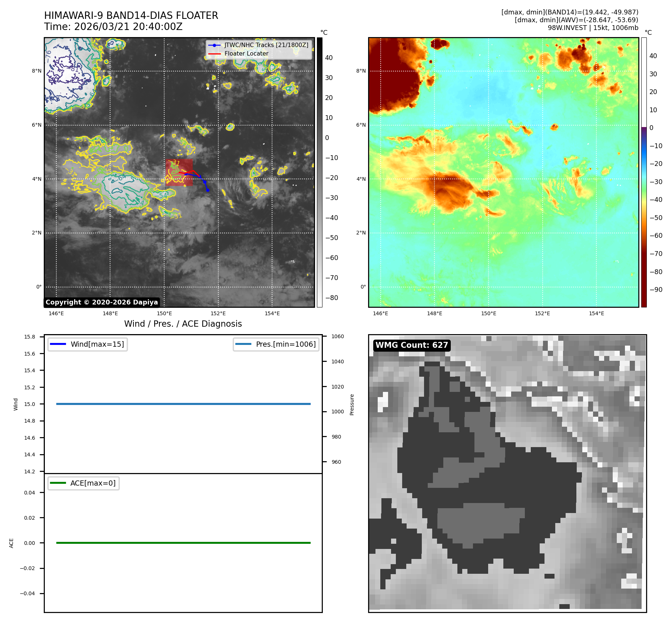The image size is (672, 626).
Task: Click the blue horizontal wind line
Action: (x=183, y=404)
